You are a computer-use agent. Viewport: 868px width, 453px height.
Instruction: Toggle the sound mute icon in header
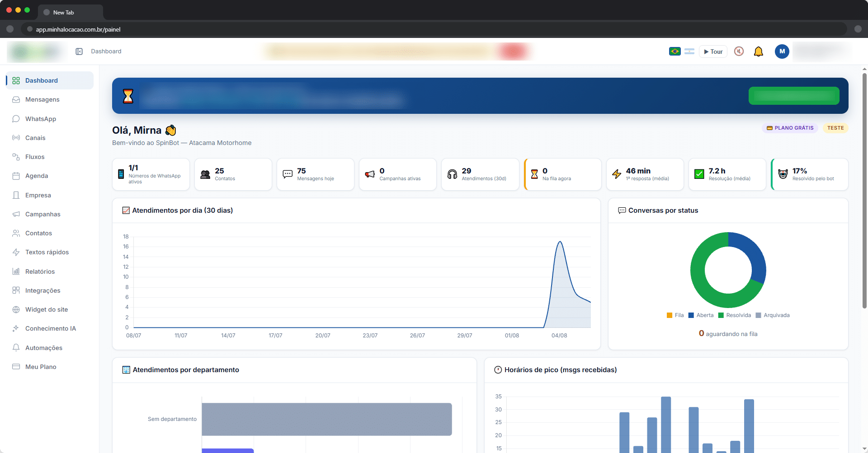click(739, 51)
